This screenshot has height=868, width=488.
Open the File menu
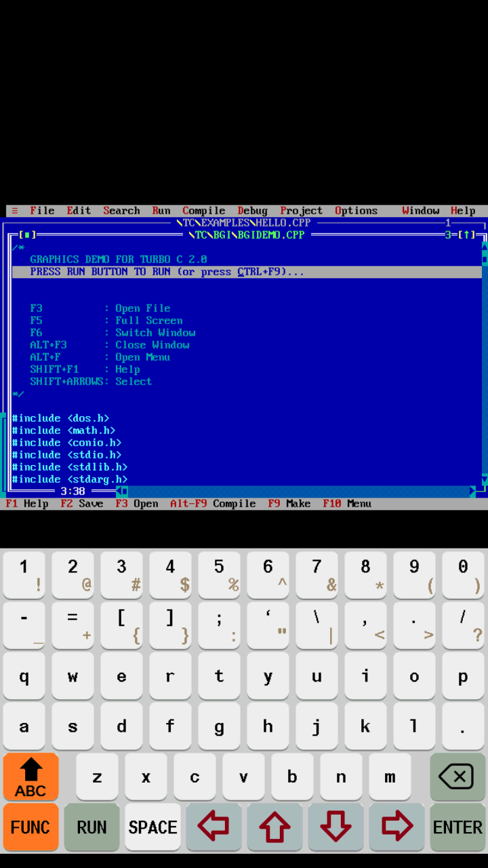pyautogui.click(x=42, y=211)
